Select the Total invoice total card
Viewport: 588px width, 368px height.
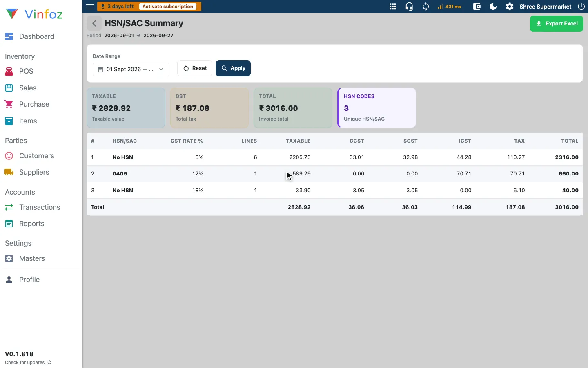(x=293, y=108)
